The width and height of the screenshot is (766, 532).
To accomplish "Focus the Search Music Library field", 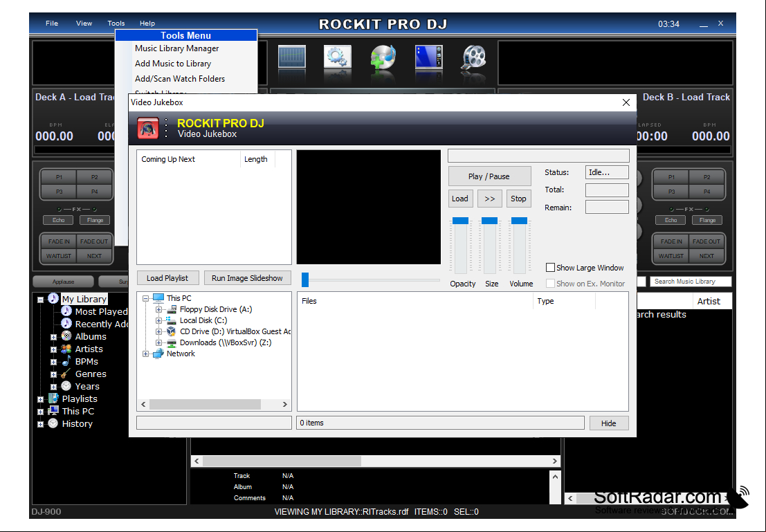I will pyautogui.click(x=691, y=282).
